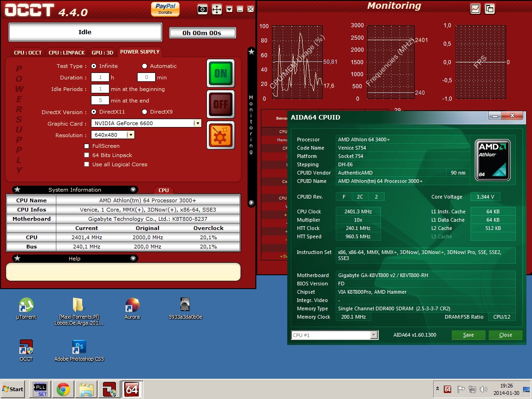Collapse the System Information section arrow
Image resolution: width=532 pixels, height=399 pixels.
[133, 190]
